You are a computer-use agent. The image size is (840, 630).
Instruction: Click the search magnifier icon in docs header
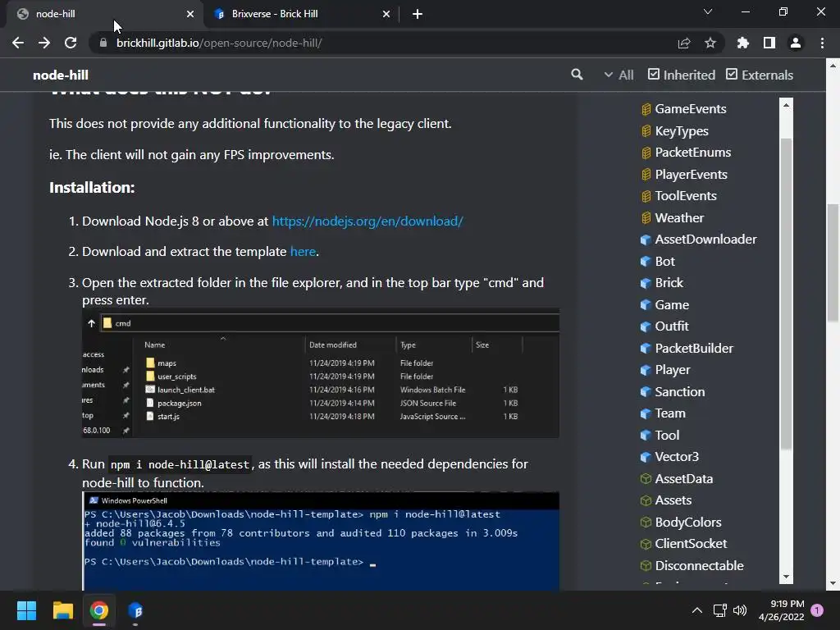coord(577,75)
